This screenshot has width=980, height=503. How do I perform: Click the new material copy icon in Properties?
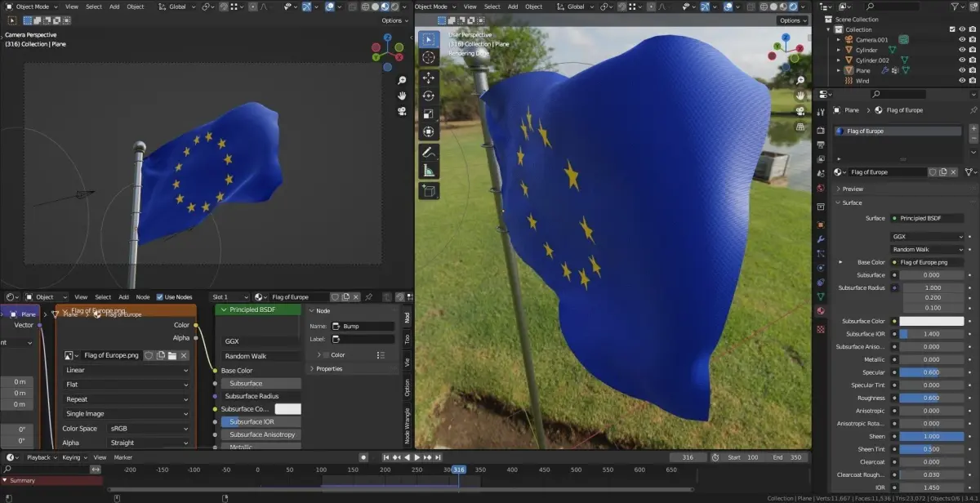pos(943,172)
